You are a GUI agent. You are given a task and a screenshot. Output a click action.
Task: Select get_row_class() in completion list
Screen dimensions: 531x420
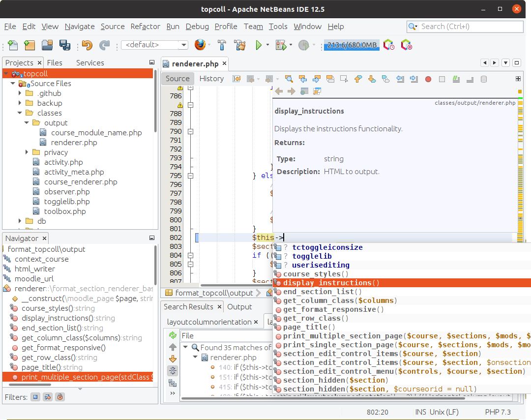[316, 318]
